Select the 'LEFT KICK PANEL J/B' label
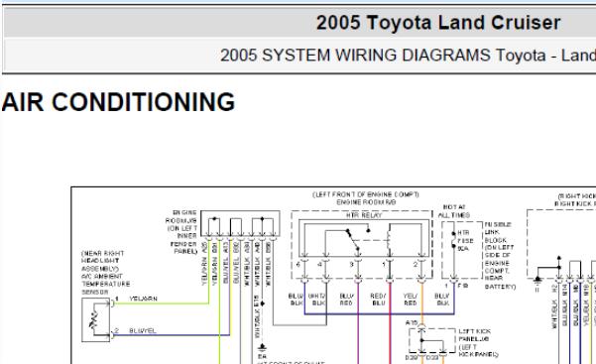The height and width of the screenshot is (364, 596). click(x=474, y=335)
